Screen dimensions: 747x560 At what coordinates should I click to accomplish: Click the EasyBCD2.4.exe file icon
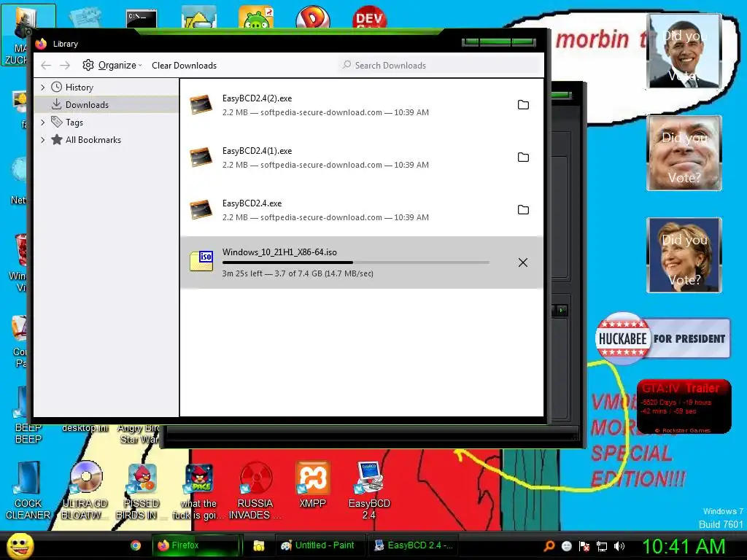[x=201, y=209]
